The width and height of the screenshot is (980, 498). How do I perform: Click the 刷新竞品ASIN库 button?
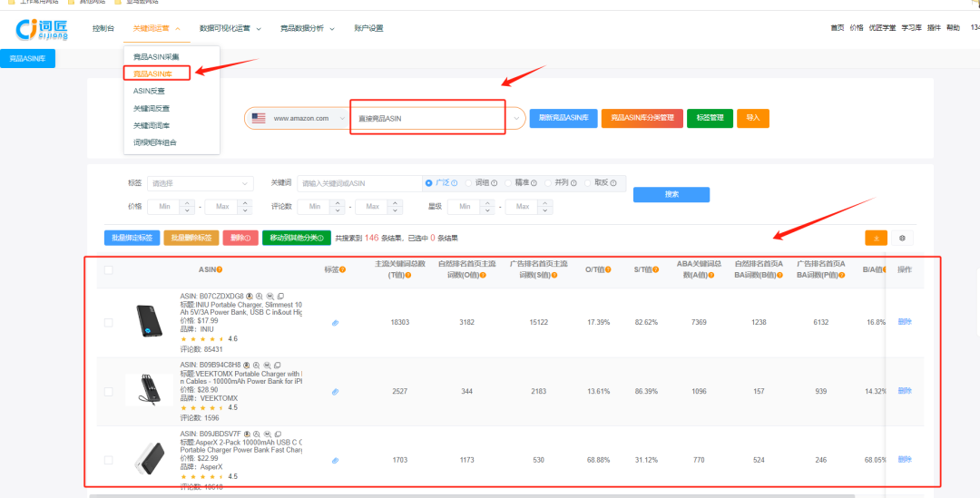pyautogui.click(x=563, y=118)
